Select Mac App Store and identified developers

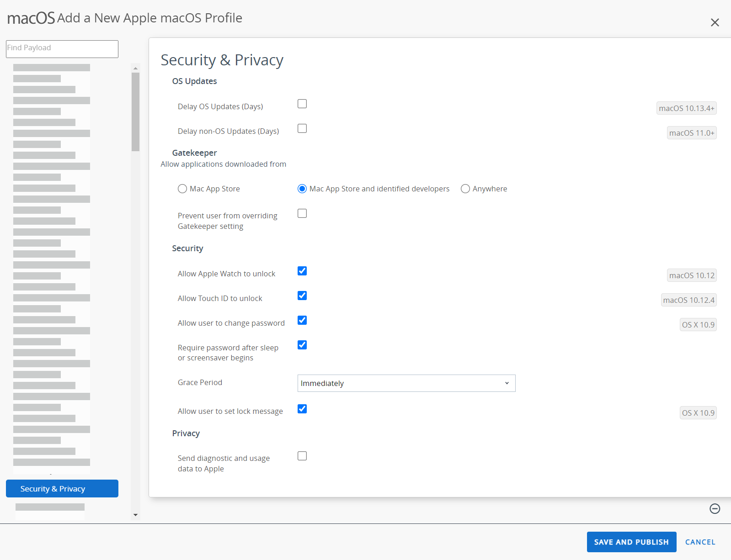click(x=302, y=189)
